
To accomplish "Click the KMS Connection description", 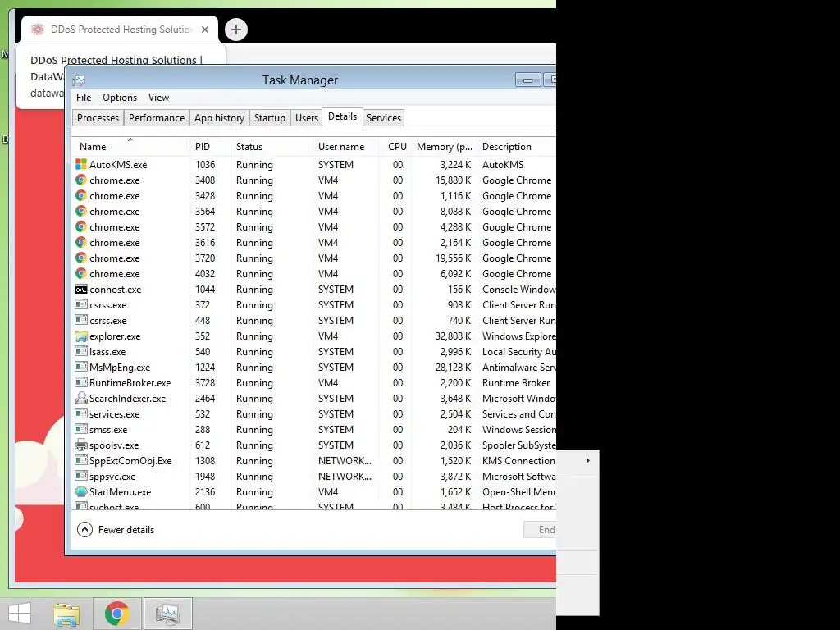I will (x=518, y=461).
